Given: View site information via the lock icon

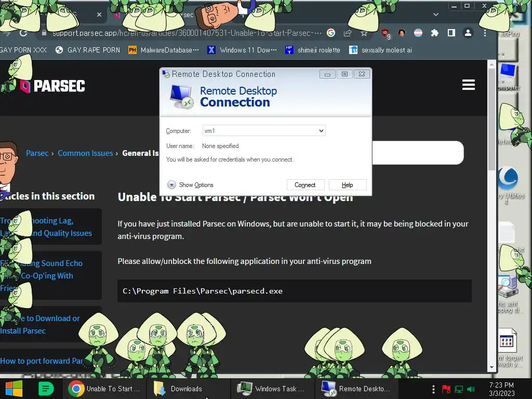Looking at the screenshot, I should click(44, 33).
